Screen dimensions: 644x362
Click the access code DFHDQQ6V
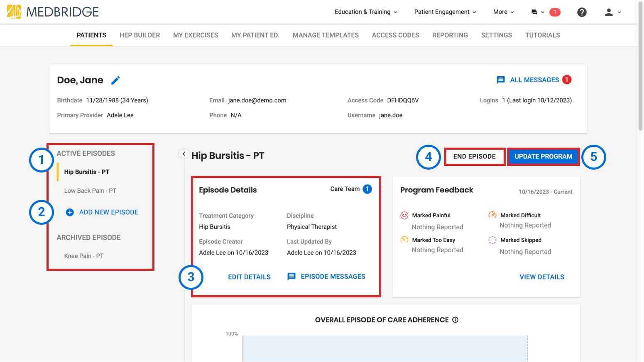403,100
